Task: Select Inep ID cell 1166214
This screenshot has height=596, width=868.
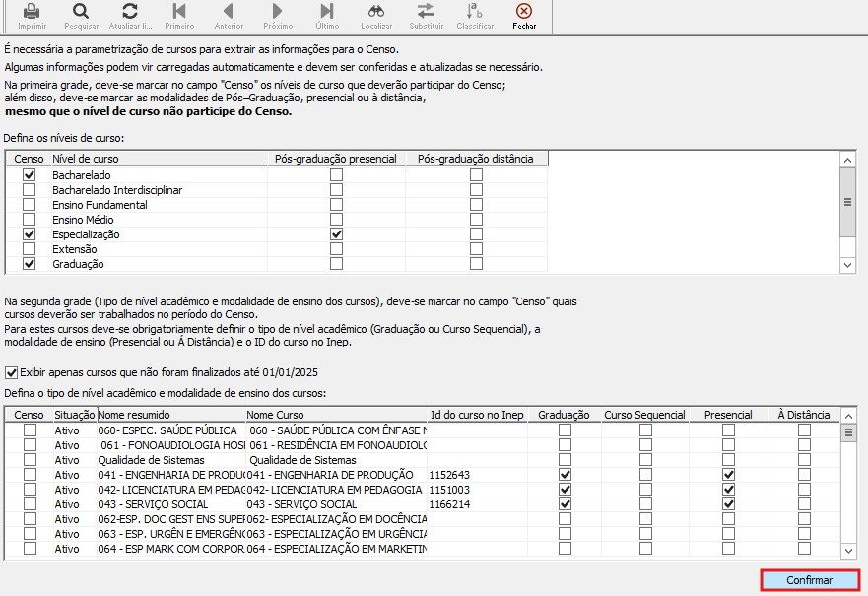Action: 477,504
